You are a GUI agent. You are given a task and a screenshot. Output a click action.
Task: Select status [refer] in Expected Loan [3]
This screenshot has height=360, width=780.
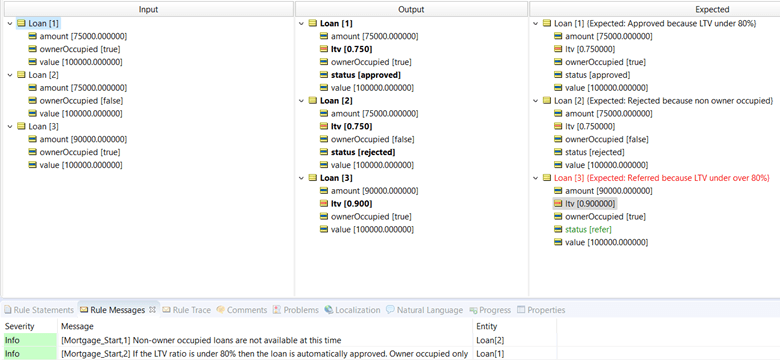point(588,229)
